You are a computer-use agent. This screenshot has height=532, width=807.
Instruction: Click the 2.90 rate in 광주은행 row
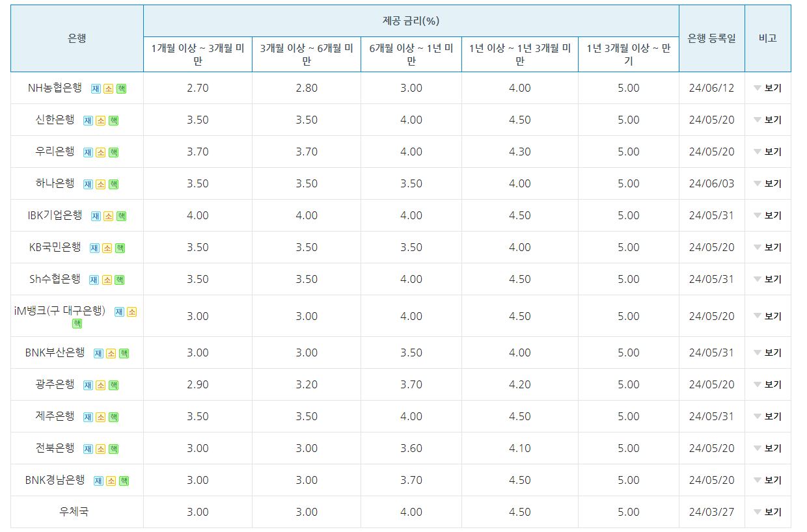point(198,384)
